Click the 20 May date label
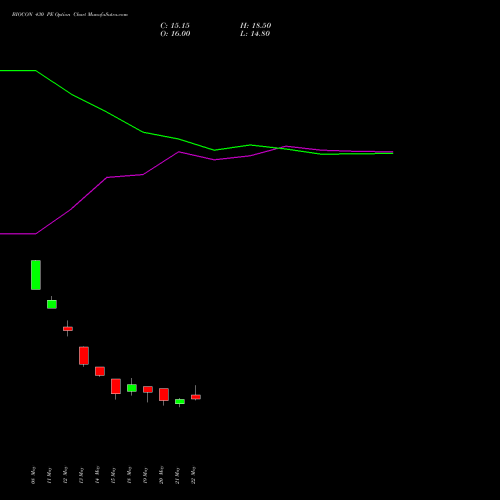This screenshot has width=500, height=500. tap(161, 475)
